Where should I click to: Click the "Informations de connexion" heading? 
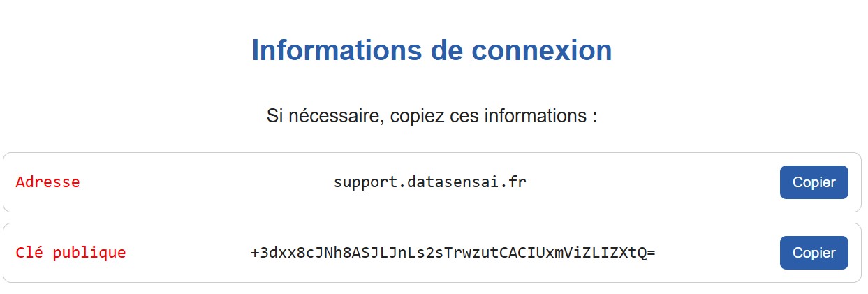pos(432,50)
